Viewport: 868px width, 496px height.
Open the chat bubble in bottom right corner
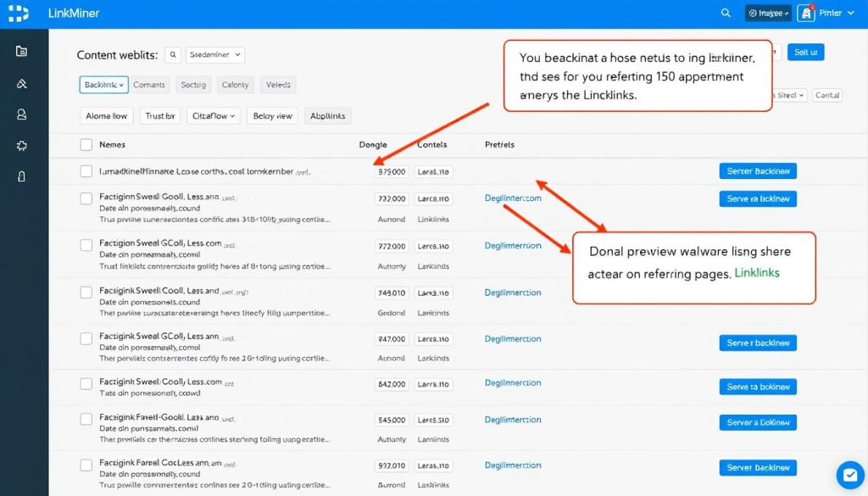click(849, 475)
